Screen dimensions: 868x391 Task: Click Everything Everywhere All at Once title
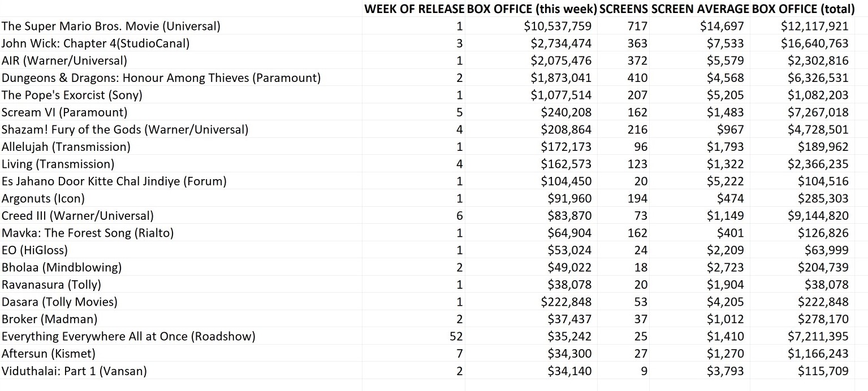coord(128,337)
